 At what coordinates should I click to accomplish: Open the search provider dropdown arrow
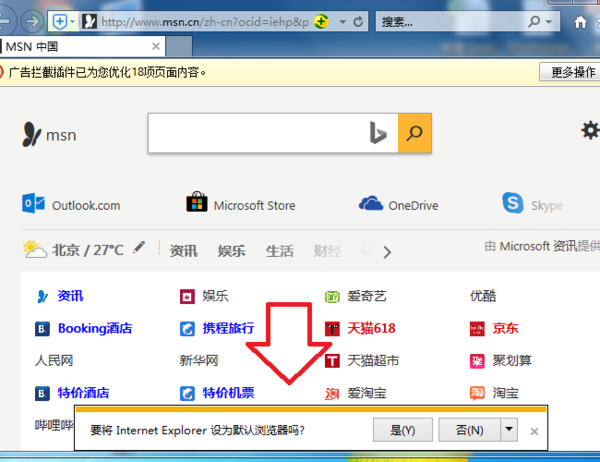[549, 22]
